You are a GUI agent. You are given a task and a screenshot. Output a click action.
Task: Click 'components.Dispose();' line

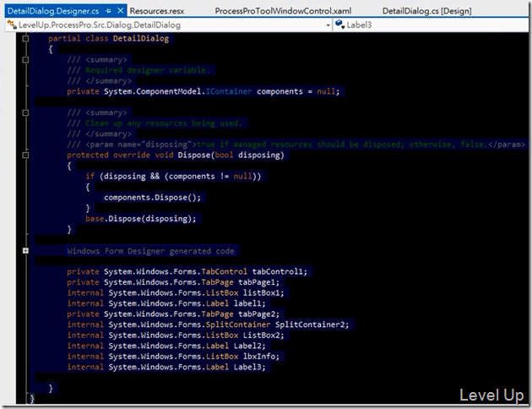coord(152,197)
